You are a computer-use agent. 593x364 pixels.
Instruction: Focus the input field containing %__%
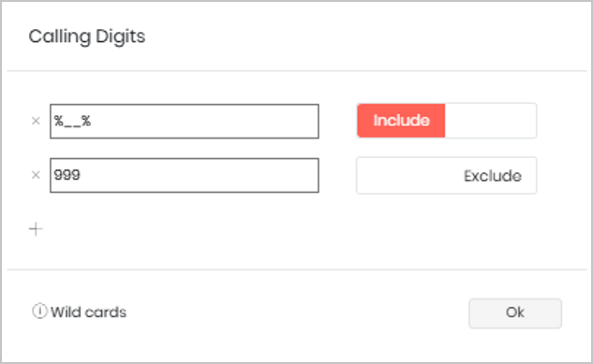pyautogui.click(x=185, y=122)
